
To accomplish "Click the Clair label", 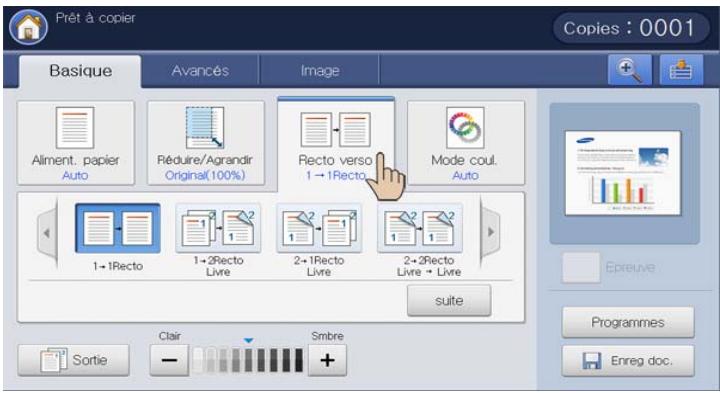I will 169,336.
